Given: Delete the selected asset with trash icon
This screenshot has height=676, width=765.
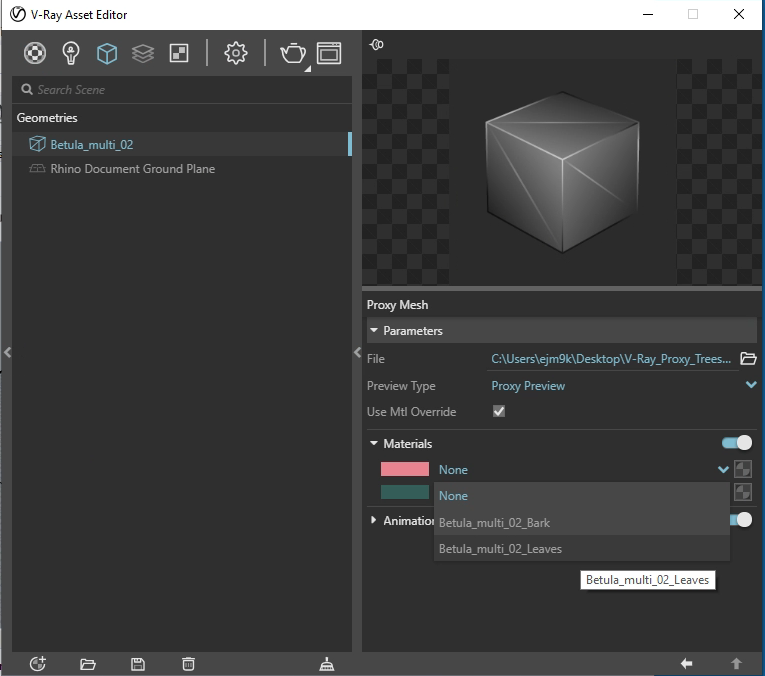Looking at the screenshot, I should (188, 663).
